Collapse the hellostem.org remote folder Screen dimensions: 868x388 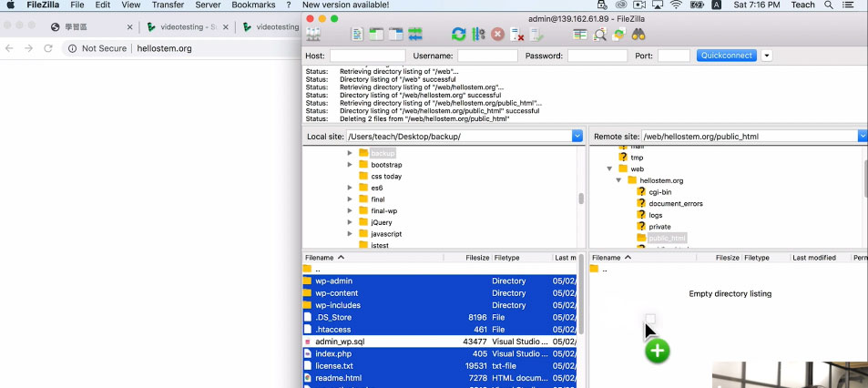click(x=619, y=180)
